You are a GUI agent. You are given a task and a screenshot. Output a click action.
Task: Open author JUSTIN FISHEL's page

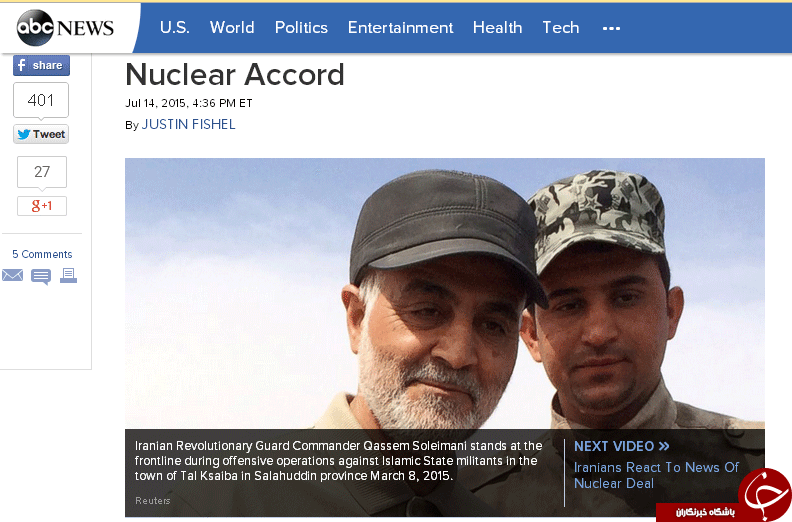coord(188,125)
